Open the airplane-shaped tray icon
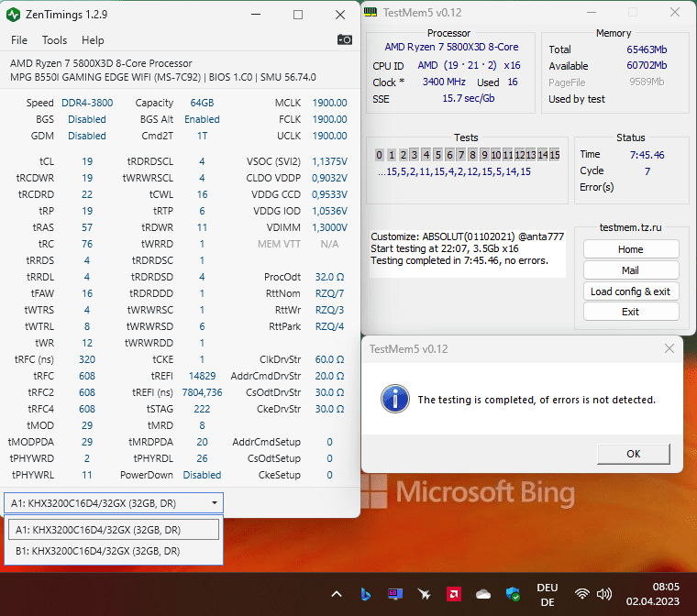 (424, 594)
